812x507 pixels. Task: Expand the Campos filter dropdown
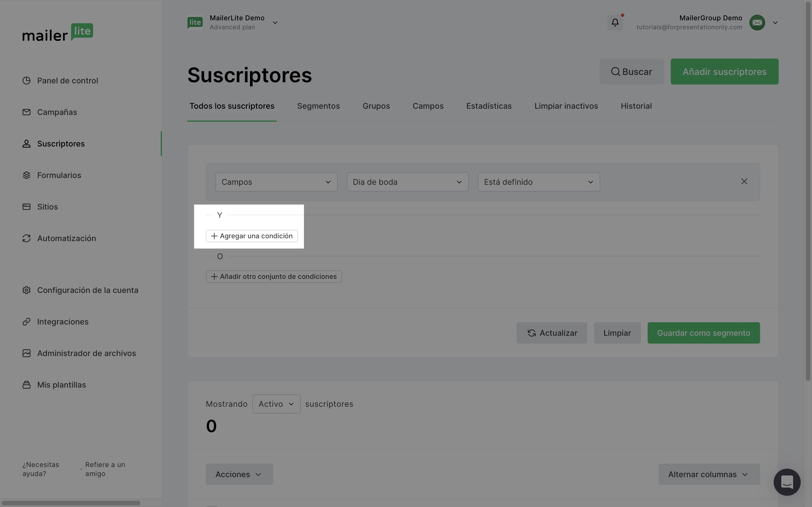(276, 182)
